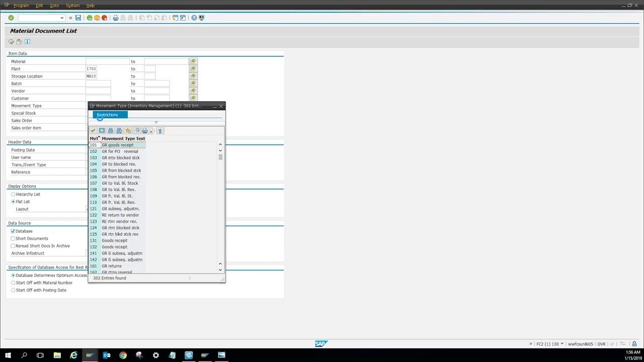644x362 pixels.
Task: Click the Get Variant icon under the title
Action: (x=19, y=42)
